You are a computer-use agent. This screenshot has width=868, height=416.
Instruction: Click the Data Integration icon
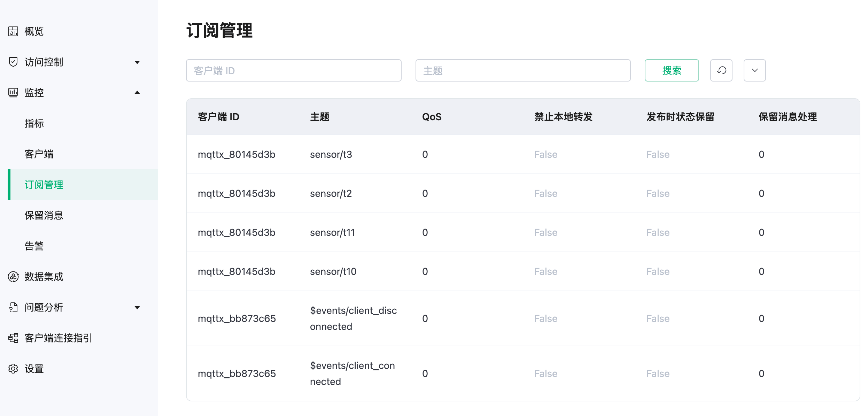click(x=13, y=277)
